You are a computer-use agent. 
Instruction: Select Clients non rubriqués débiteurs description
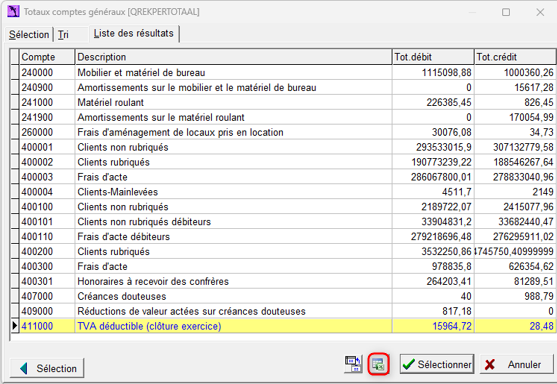233,222
